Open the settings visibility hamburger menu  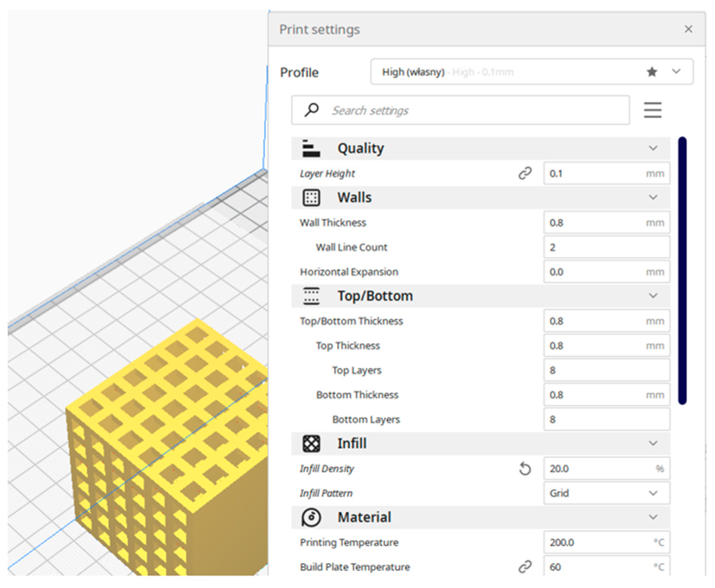pyautogui.click(x=653, y=110)
